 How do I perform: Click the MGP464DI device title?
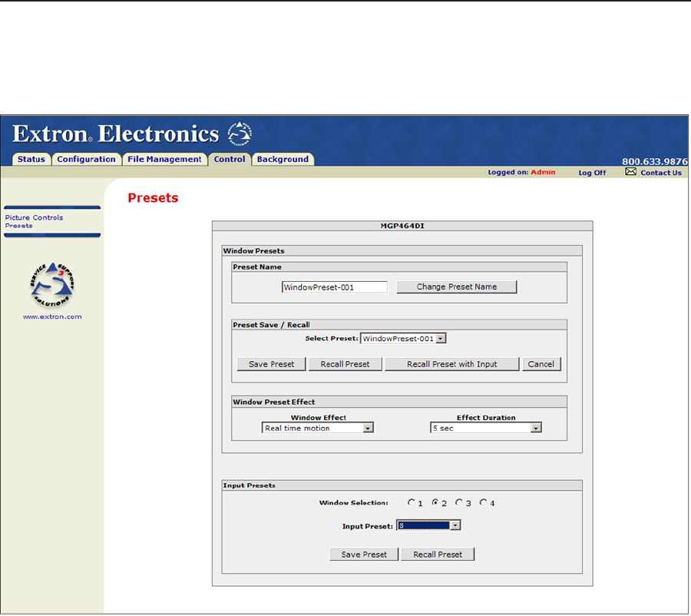coord(402,226)
